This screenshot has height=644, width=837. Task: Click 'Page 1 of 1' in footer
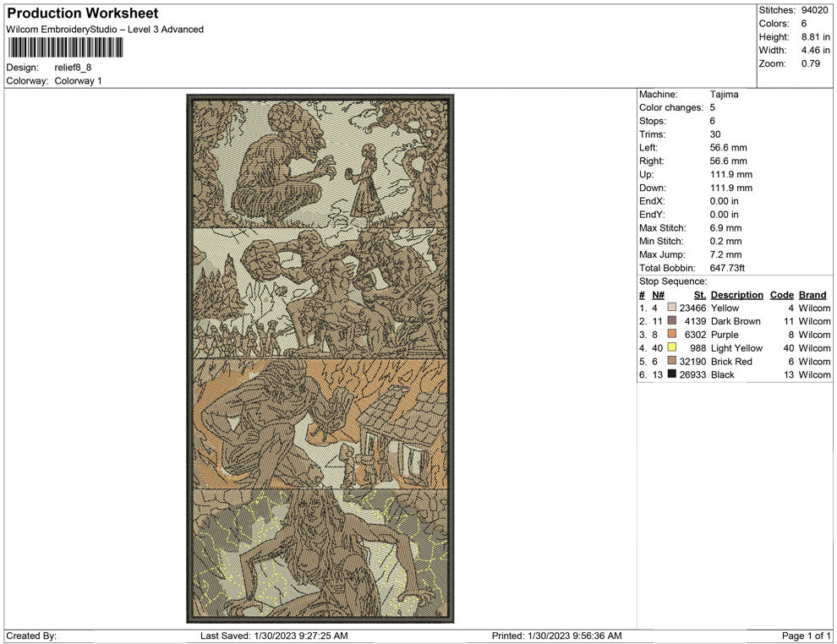(x=806, y=636)
